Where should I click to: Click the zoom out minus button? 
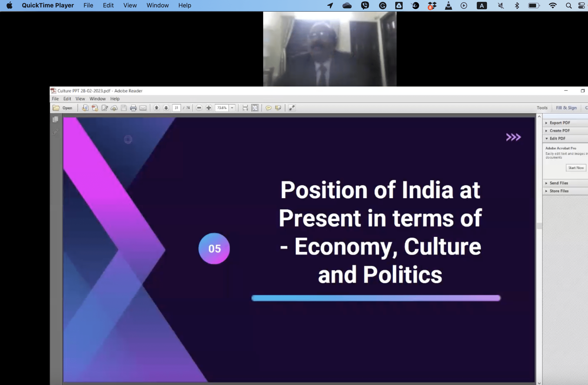[199, 108]
